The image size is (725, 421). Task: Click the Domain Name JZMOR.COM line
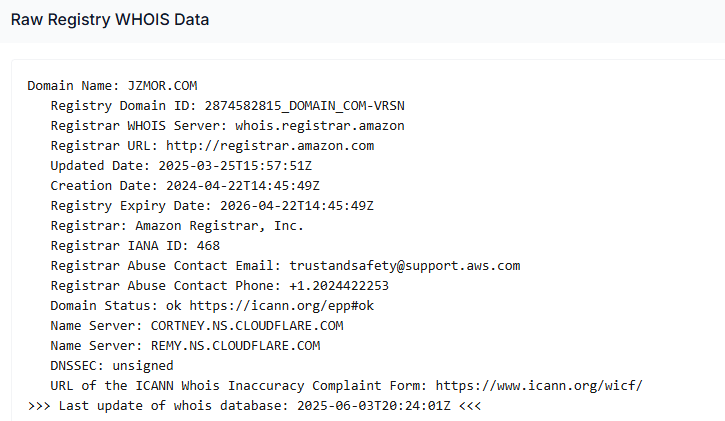(112, 86)
